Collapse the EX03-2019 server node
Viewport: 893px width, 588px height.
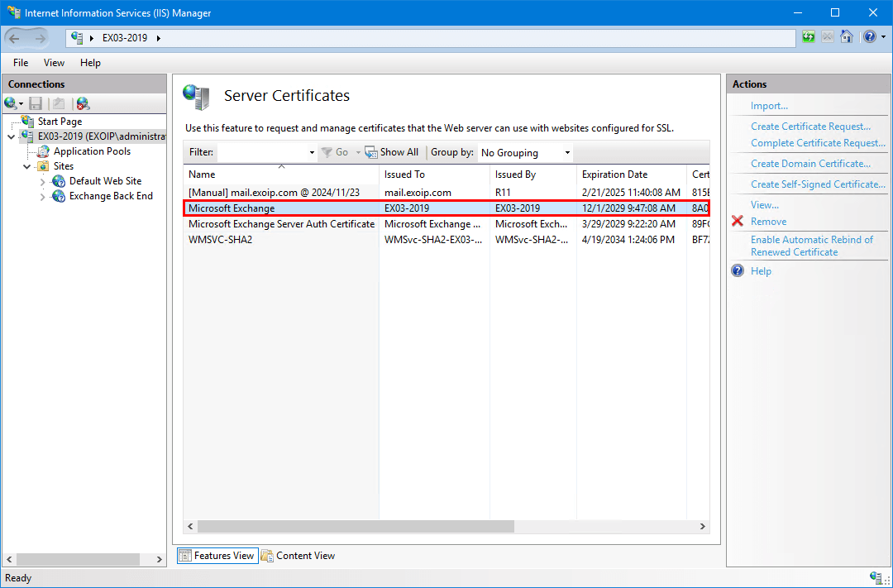tap(12, 136)
